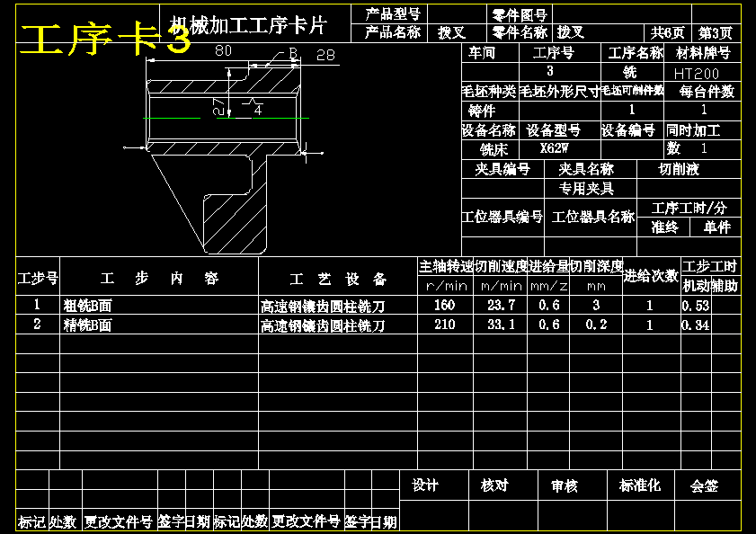Click the 毛坯外形尺寸 label
The image size is (756, 534).
pyautogui.click(x=560, y=91)
